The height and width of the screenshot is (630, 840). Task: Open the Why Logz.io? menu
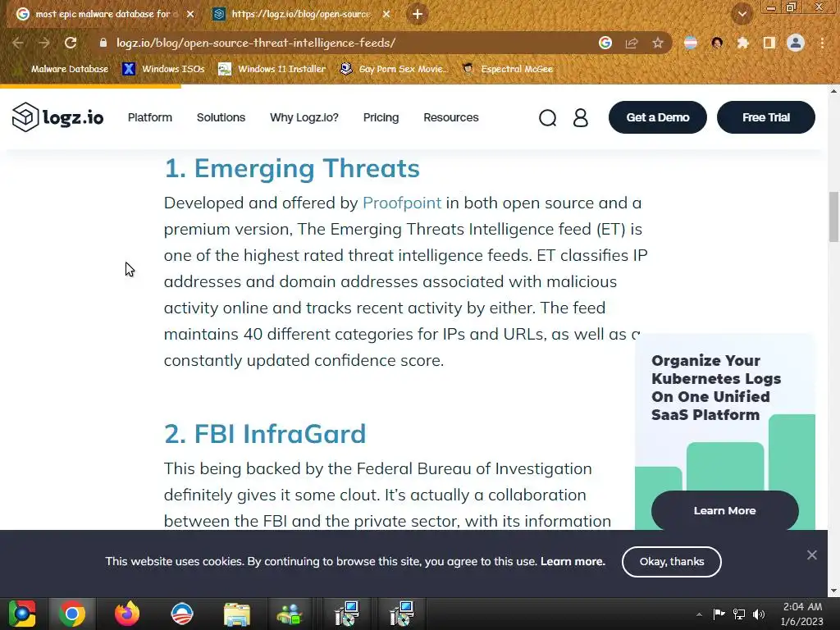pyautogui.click(x=304, y=117)
